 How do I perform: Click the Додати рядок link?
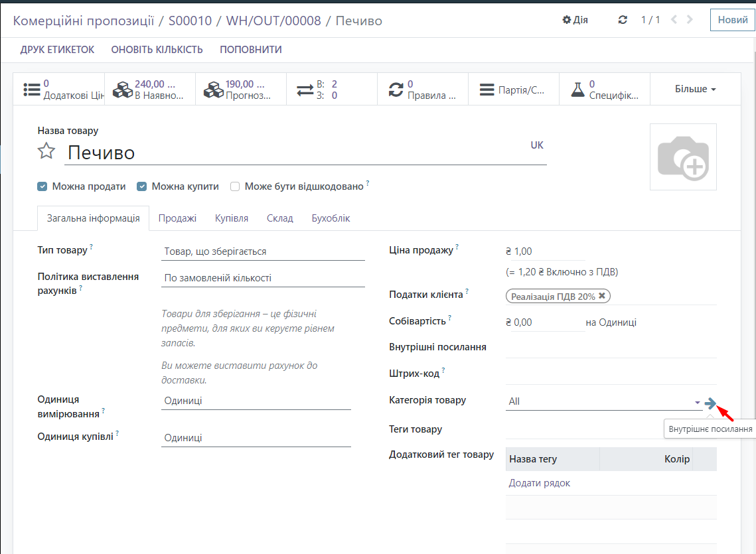[x=539, y=483]
